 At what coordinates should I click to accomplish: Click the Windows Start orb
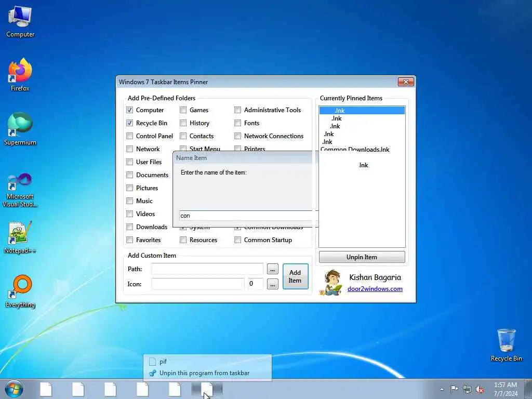coord(14,389)
